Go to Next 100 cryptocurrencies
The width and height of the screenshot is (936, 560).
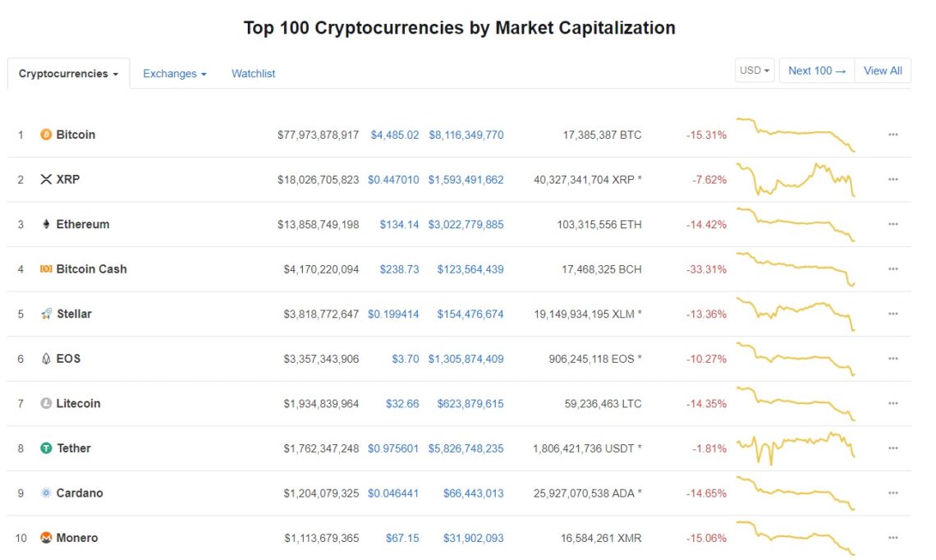[817, 71]
